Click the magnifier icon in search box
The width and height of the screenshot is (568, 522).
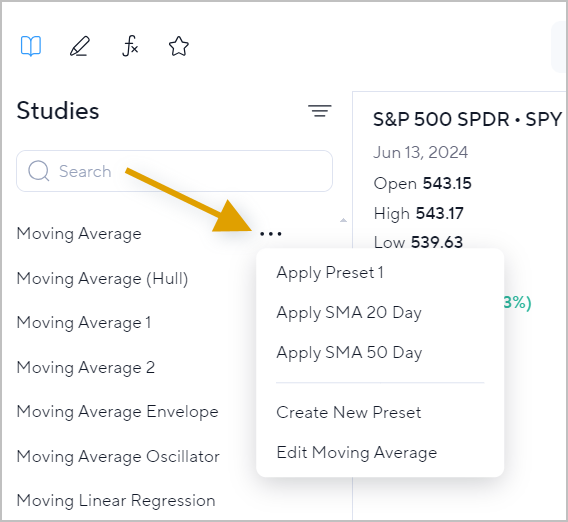(39, 171)
